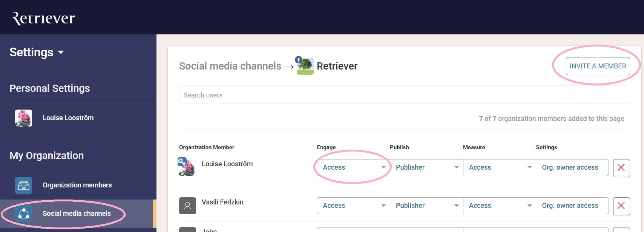Click Personal Settings section heading
644x232 pixels.
(50, 88)
